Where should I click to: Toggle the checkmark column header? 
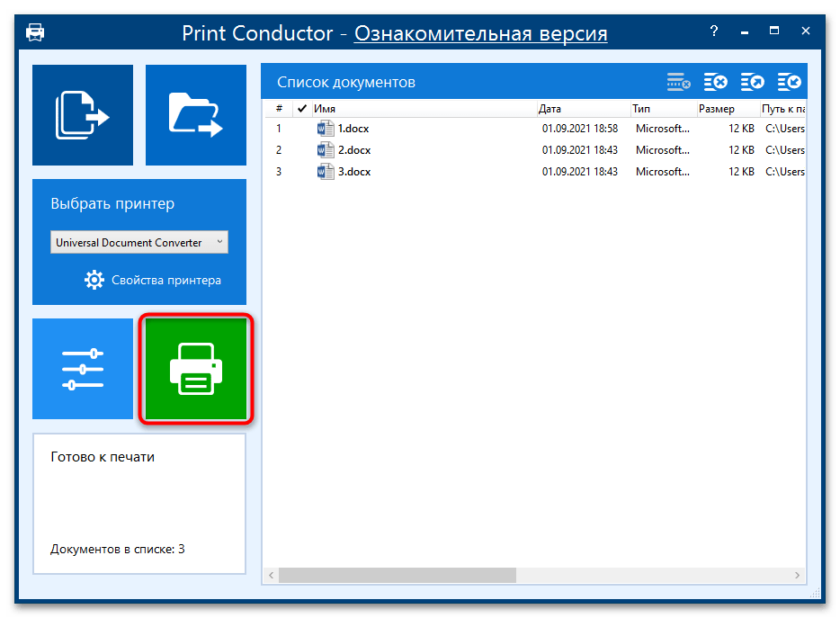[x=301, y=109]
